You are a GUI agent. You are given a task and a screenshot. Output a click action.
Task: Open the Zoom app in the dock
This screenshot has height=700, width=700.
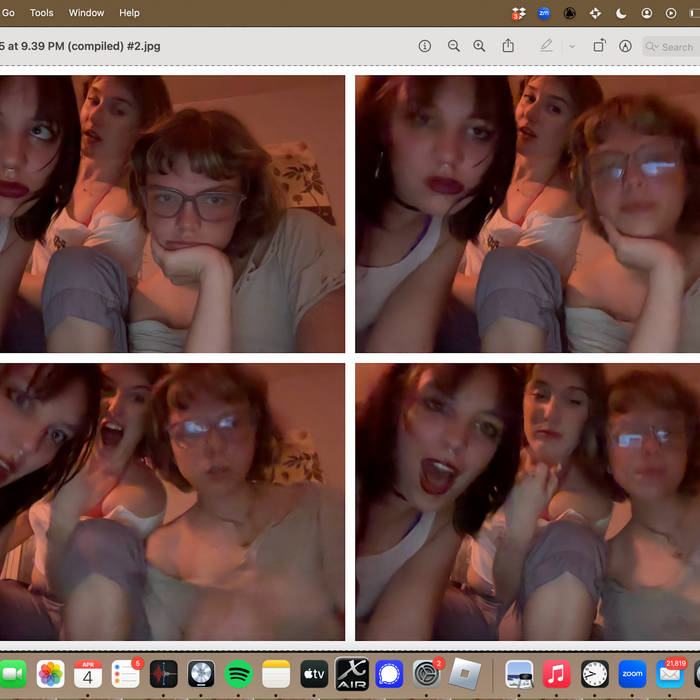tap(632, 674)
